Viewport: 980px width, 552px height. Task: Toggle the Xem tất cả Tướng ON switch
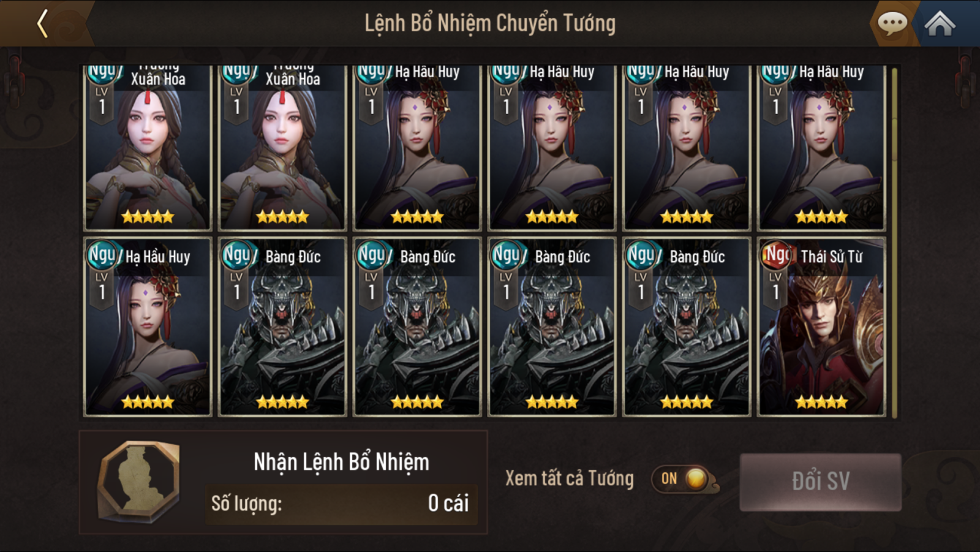tap(684, 479)
